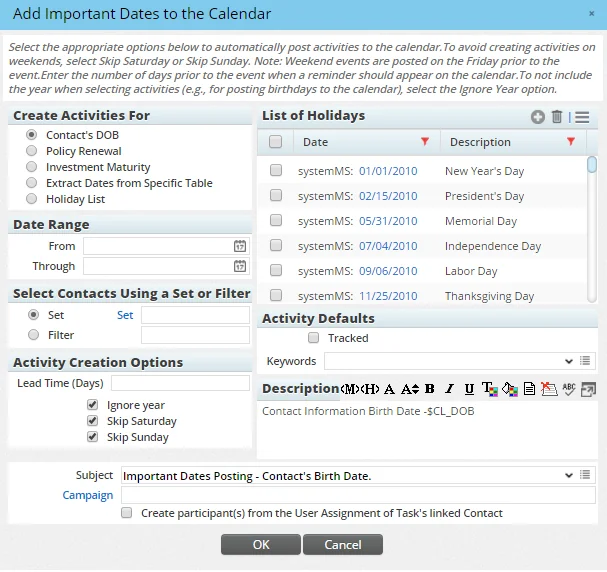The width and height of the screenshot is (607, 572).
Task: Filter the Description column
Action: pos(571,141)
